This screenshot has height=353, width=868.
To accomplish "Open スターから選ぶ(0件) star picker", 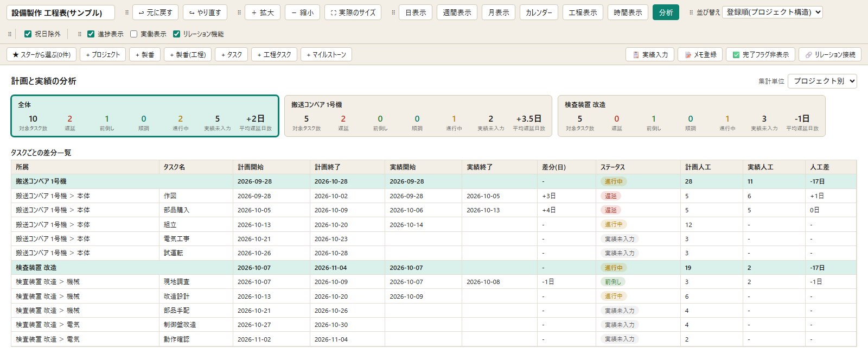I will tap(42, 54).
